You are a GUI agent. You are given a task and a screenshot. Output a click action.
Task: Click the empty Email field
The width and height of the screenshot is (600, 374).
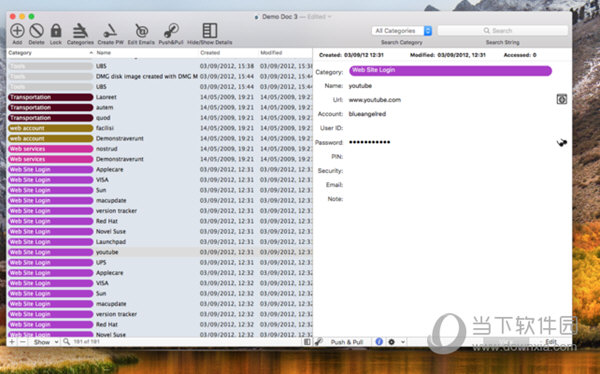pos(450,185)
